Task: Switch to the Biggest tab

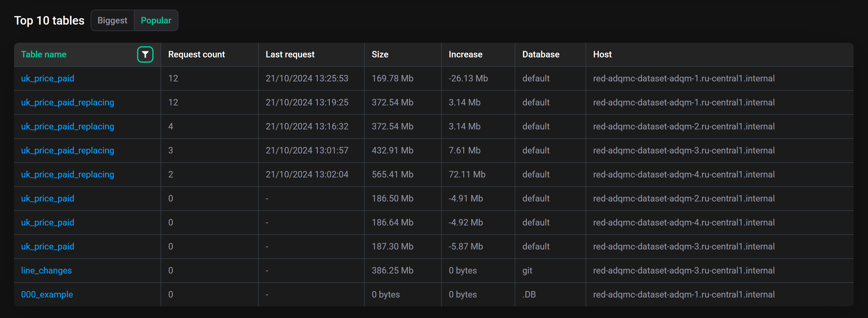Action: pos(112,20)
